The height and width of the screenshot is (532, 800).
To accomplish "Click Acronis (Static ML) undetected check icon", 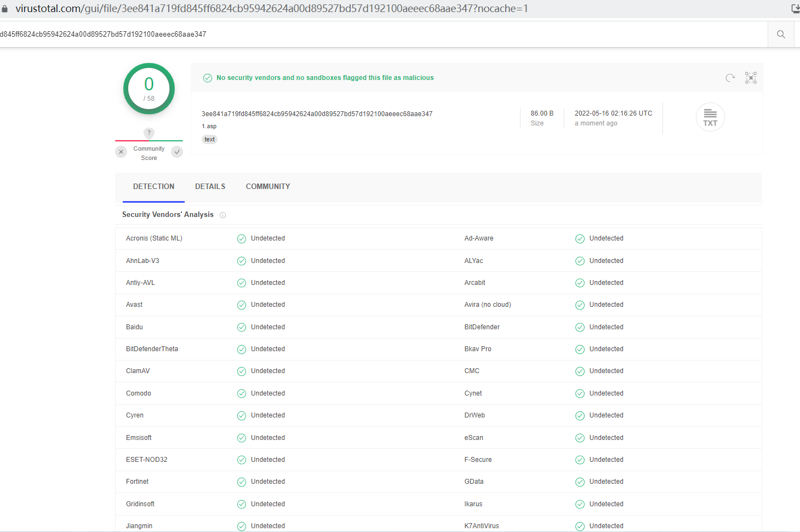I will (x=242, y=239).
